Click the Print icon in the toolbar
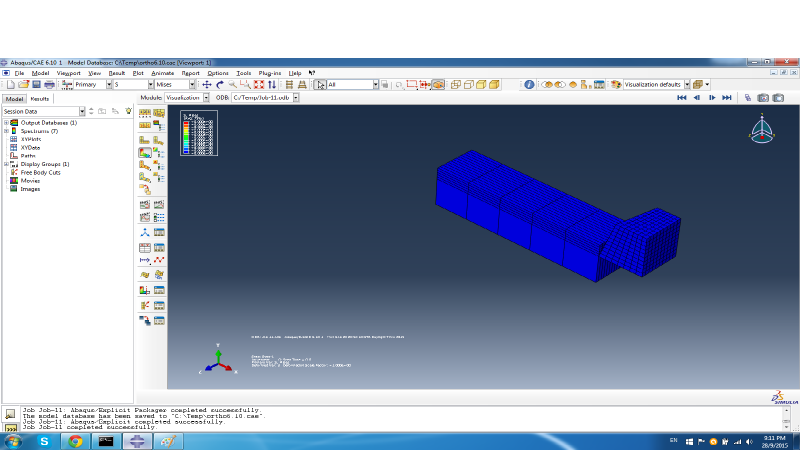Viewport: 800px width, 450px height. point(49,85)
